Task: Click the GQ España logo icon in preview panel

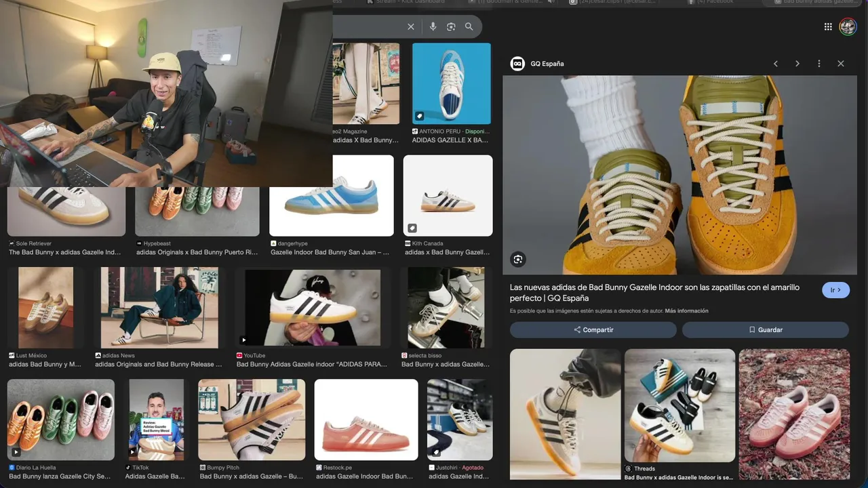Action: click(x=517, y=64)
